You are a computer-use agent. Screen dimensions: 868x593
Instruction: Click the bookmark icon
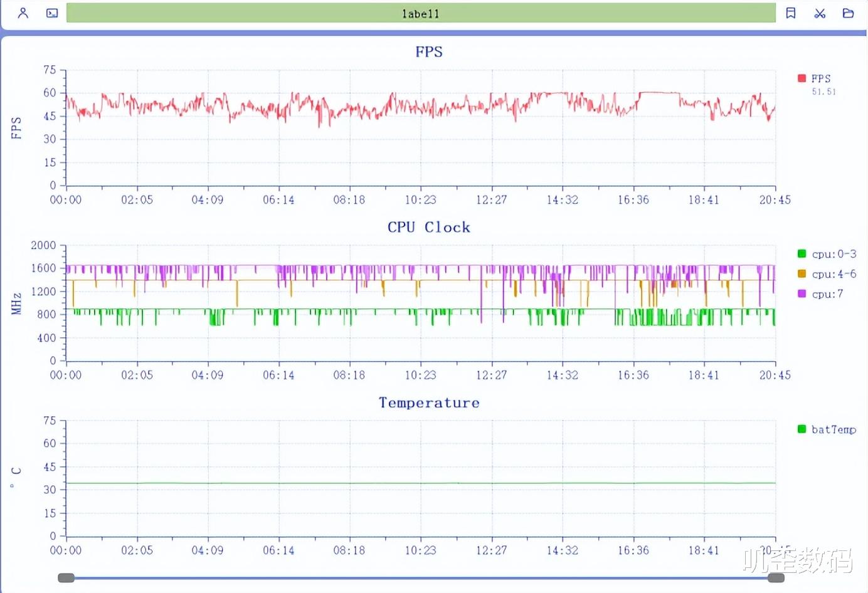point(791,13)
